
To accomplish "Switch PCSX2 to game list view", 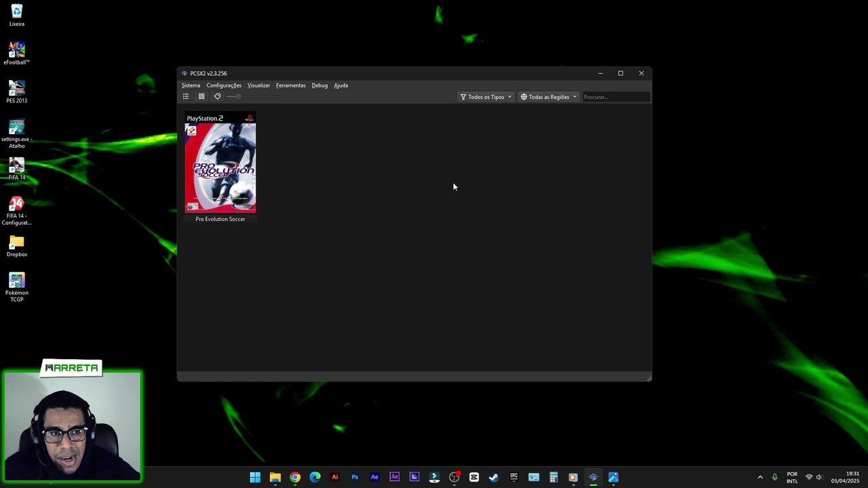I will [x=185, y=96].
